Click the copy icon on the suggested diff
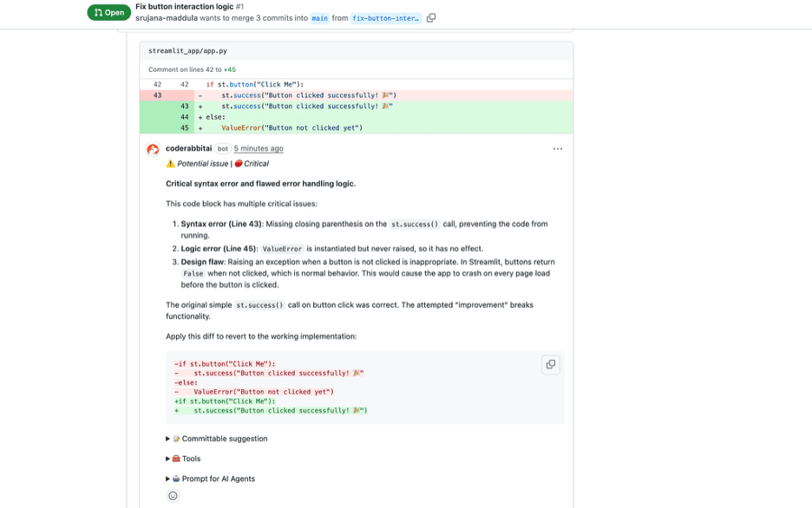This screenshot has height=508, width=812. [x=551, y=364]
